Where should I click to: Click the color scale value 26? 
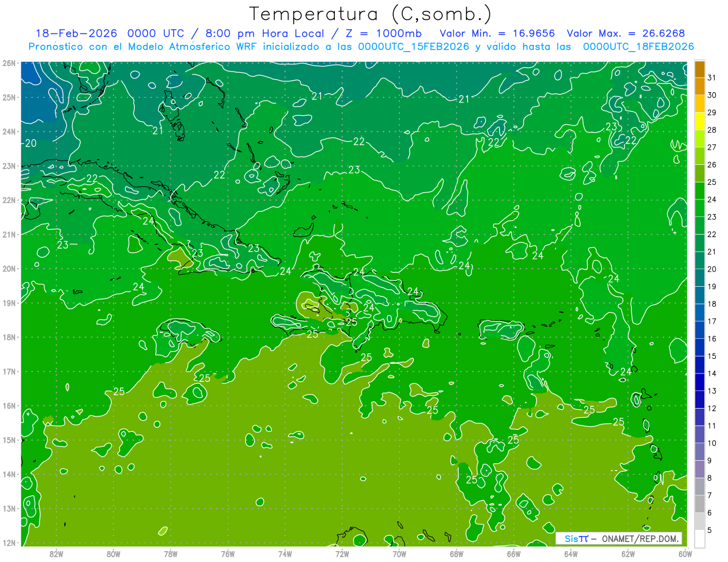[x=712, y=164]
